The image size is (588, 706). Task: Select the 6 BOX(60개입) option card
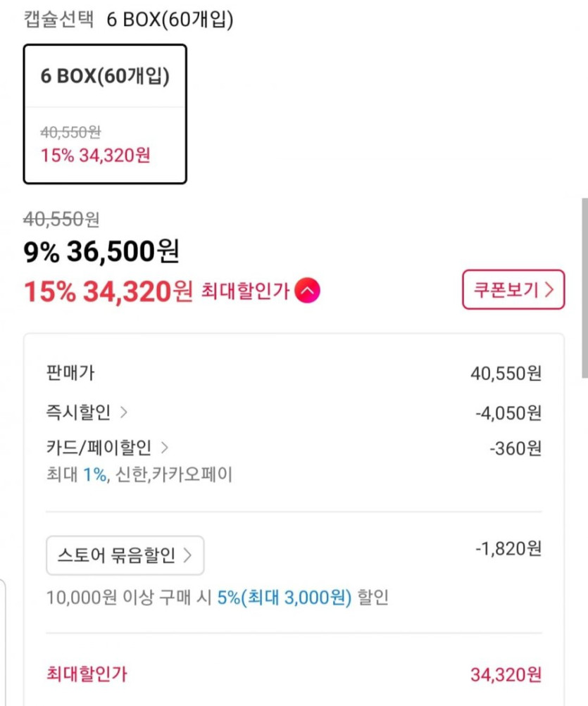(x=105, y=113)
